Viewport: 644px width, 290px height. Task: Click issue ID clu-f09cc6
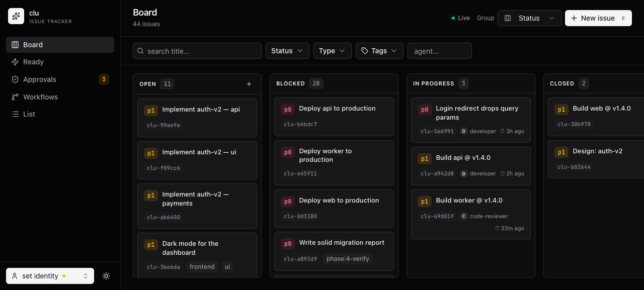pyautogui.click(x=164, y=168)
